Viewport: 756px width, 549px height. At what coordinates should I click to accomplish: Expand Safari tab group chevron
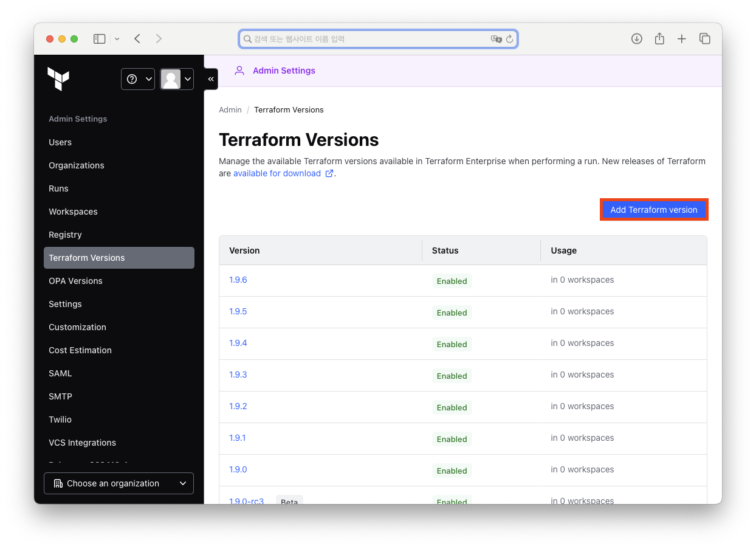pyautogui.click(x=117, y=39)
